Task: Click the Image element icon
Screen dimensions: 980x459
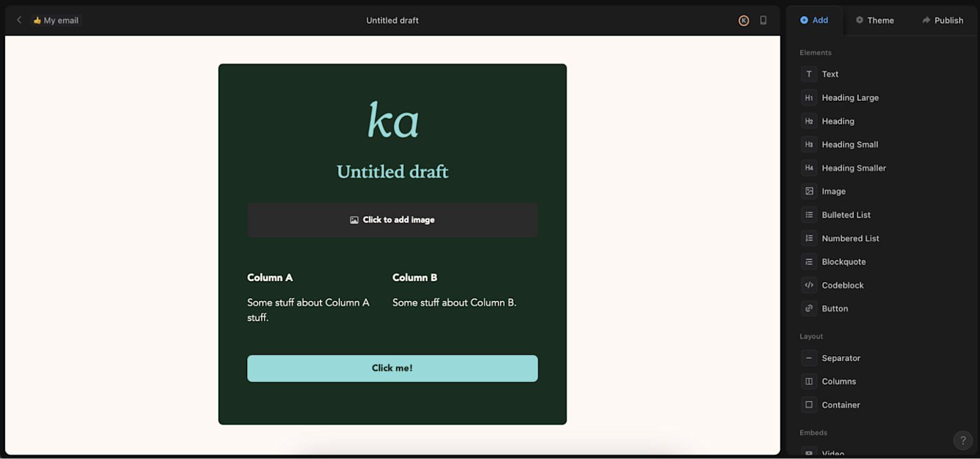Action: [809, 191]
